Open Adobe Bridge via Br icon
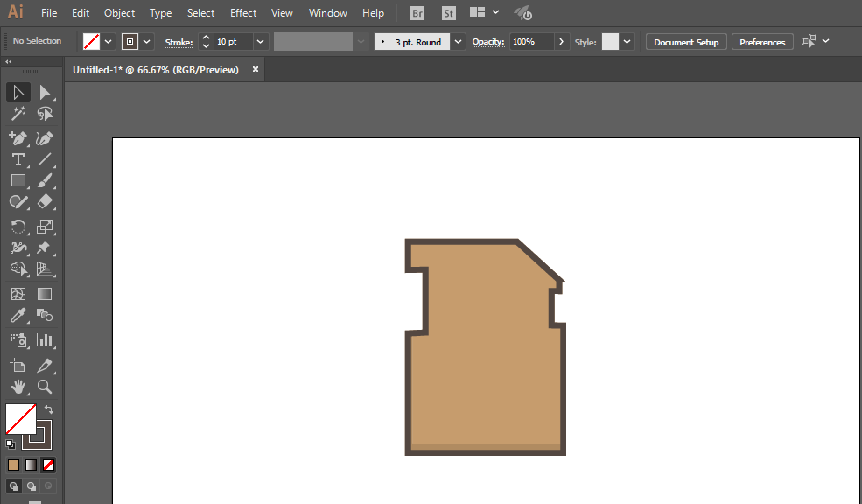 click(417, 13)
